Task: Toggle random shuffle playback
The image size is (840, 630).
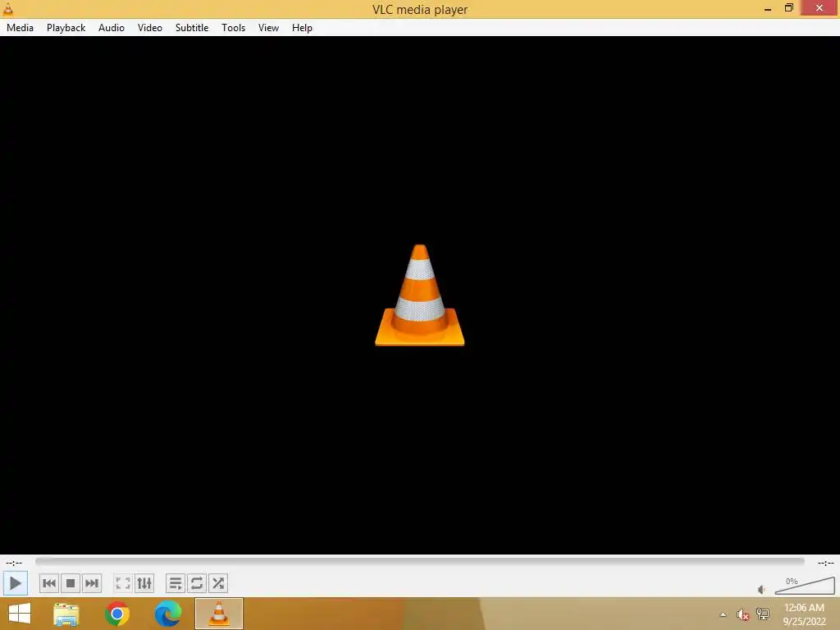Action: tap(218, 583)
